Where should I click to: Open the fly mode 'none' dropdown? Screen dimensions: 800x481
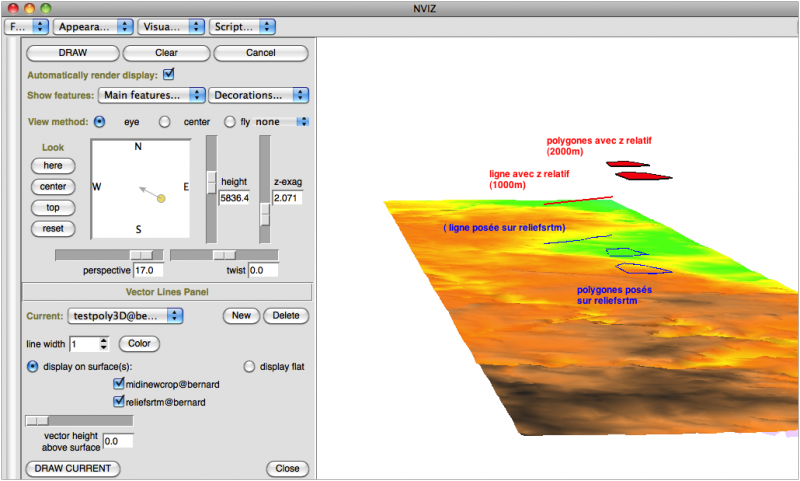click(x=282, y=122)
